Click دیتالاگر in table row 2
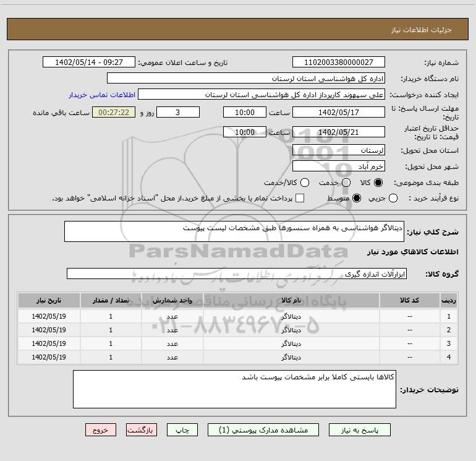The image size is (476, 461). (x=291, y=330)
